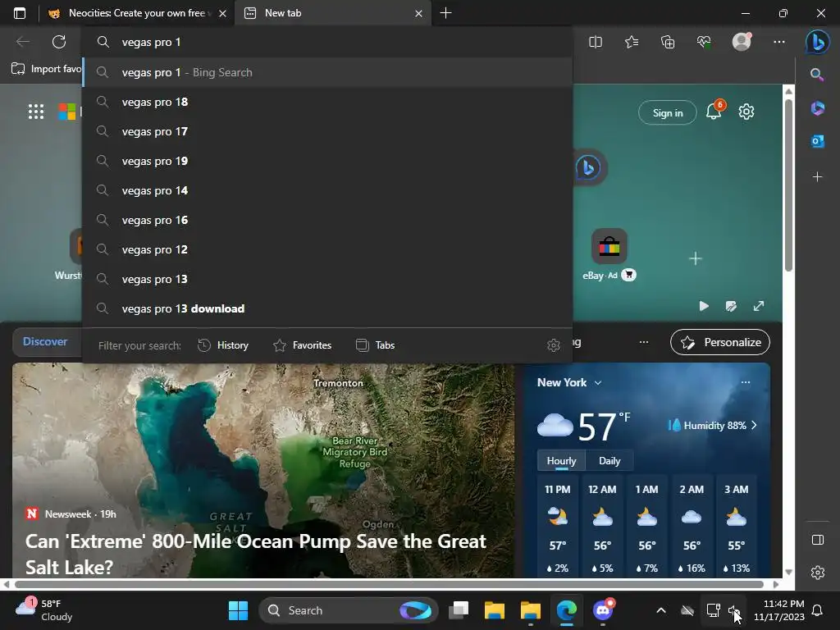Image resolution: width=840 pixels, height=630 pixels.
Task: Choose suggestion vegas pro 19
Action: (327, 161)
